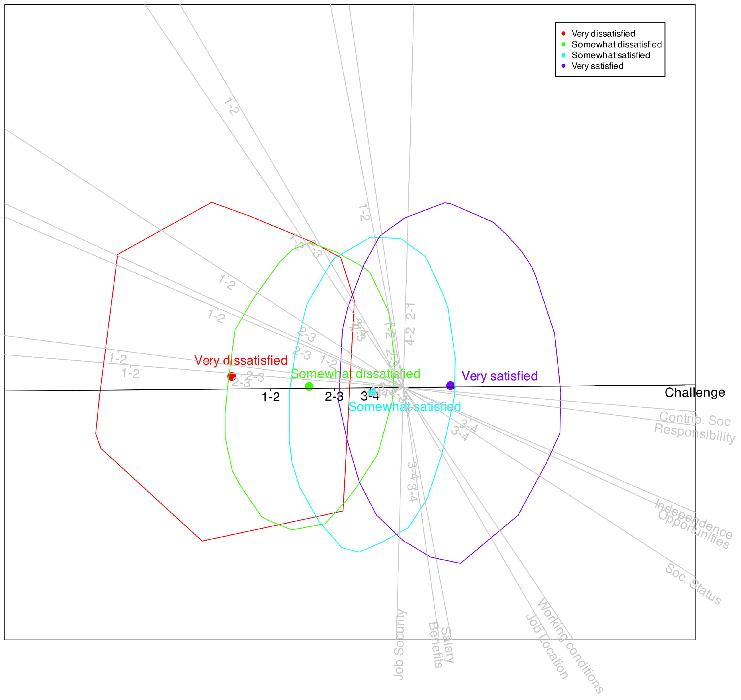Click the Responsibility axis label
Viewport: 741px width, 700px height.
tap(695, 433)
